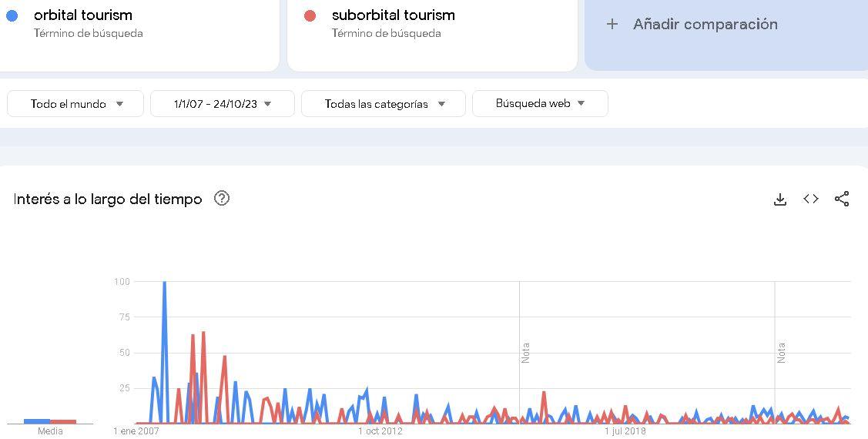Click the 1 oct 2012 axis label
Image resolution: width=868 pixels, height=439 pixels.
coord(380,431)
